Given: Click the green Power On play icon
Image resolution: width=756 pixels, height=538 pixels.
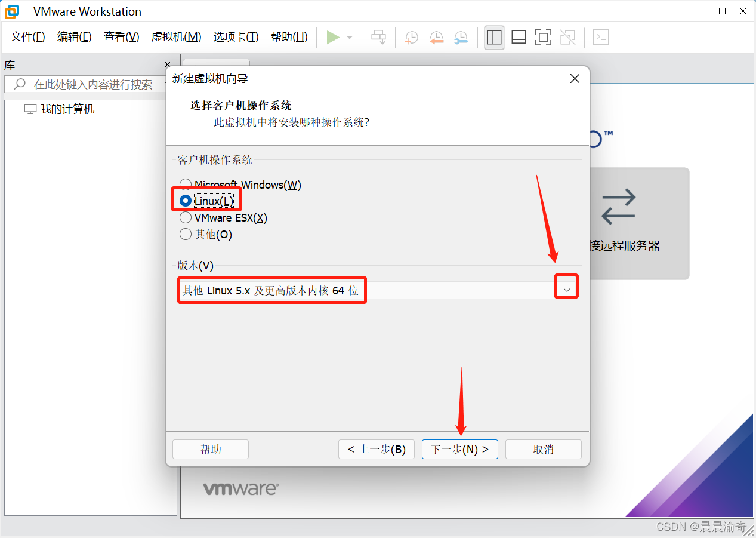Looking at the screenshot, I should (333, 38).
